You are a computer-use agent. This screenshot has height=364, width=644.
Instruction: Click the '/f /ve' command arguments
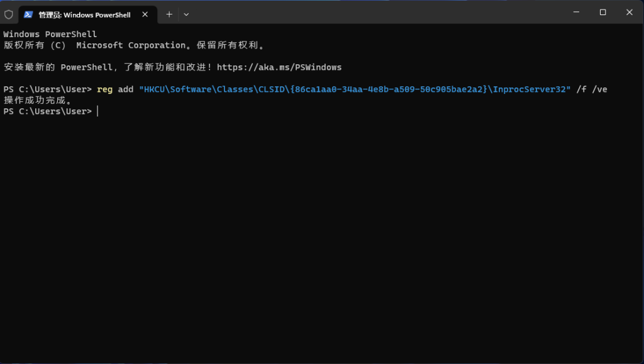592,89
